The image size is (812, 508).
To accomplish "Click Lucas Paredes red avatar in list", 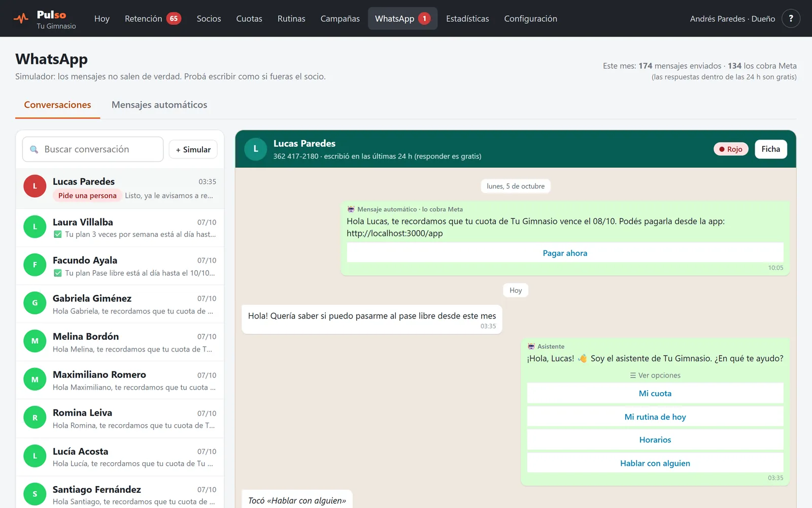I will click(x=35, y=186).
